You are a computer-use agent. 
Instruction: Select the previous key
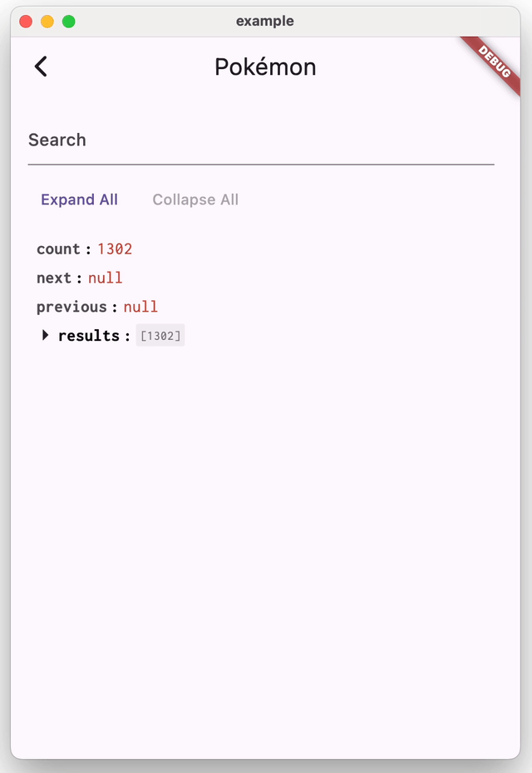pos(71,307)
